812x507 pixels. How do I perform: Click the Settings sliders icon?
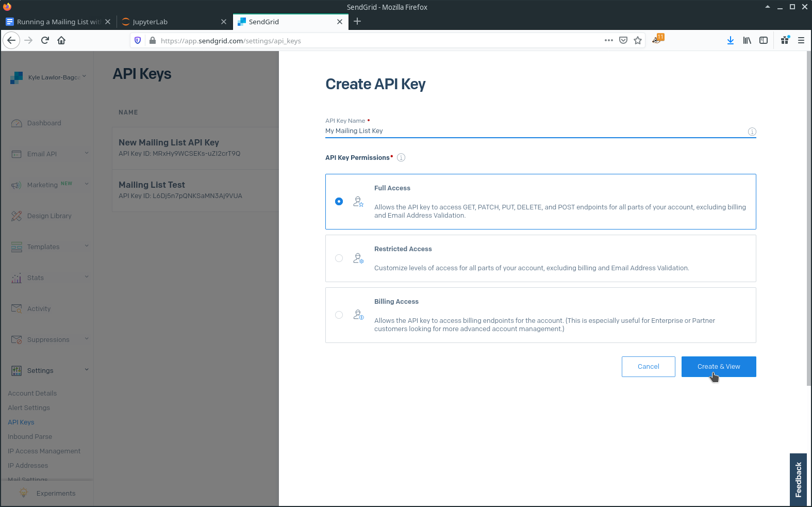16,371
